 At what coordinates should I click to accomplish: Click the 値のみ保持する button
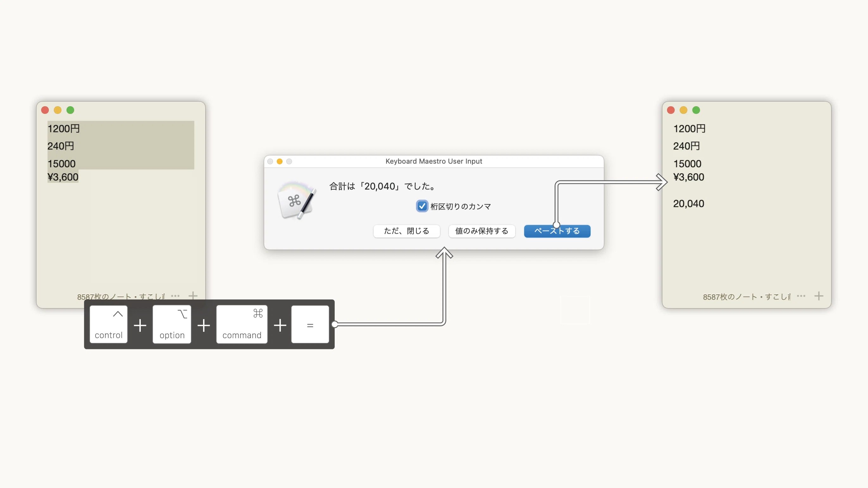[482, 231]
